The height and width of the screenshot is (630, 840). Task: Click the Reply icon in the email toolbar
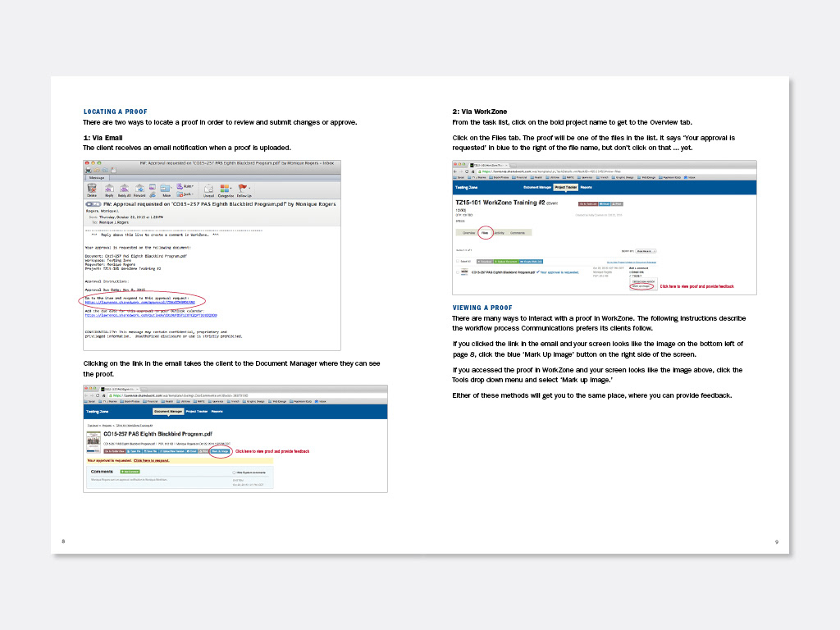click(109, 189)
